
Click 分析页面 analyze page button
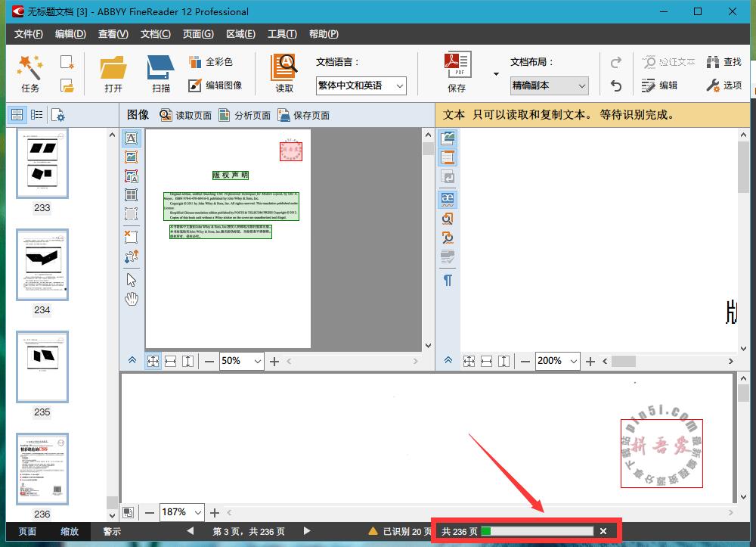(244, 115)
